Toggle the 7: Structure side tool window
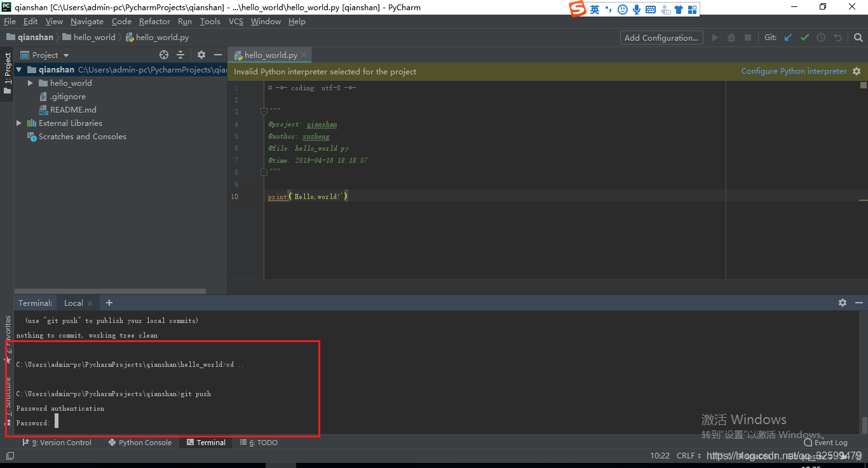The image size is (868, 468). tap(7, 401)
